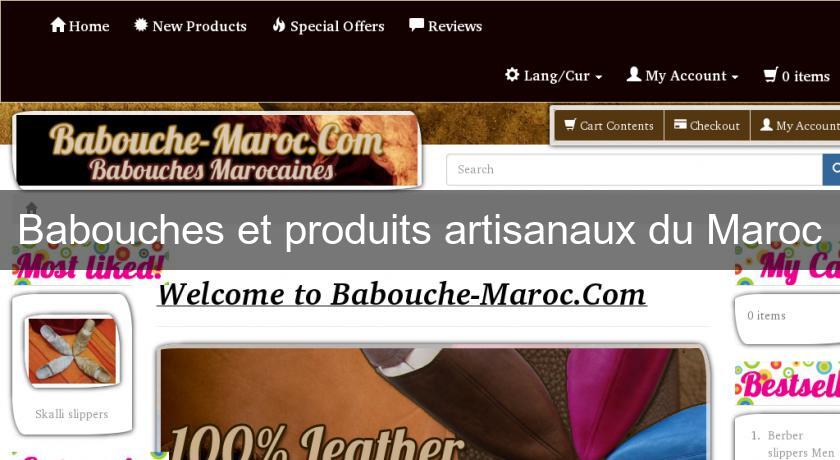Click the brown My Account button
Image resolution: width=840 pixels, height=460 pixels.
[796, 125]
